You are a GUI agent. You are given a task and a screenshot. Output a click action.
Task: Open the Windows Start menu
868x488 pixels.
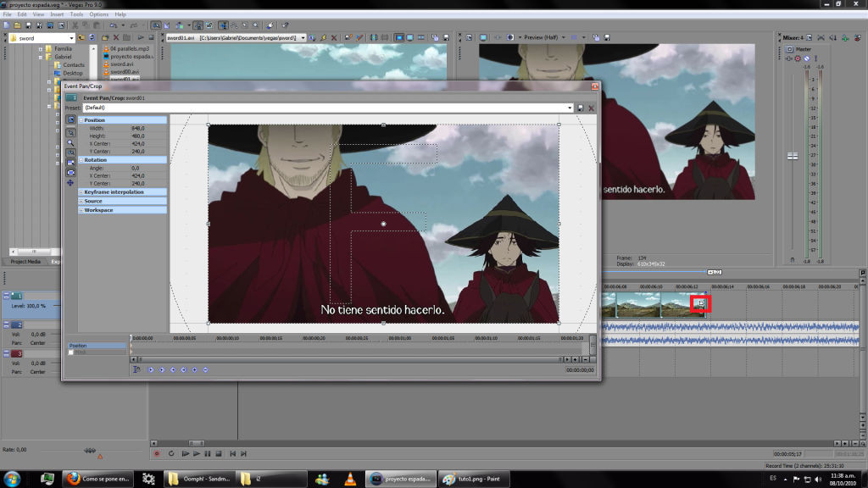coord(12,479)
